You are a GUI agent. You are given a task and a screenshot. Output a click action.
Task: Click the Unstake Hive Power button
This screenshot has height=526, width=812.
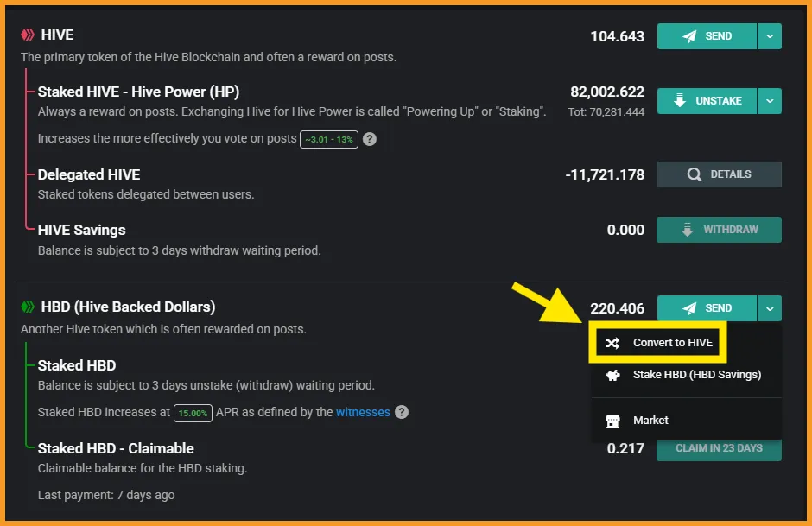(707, 101)
